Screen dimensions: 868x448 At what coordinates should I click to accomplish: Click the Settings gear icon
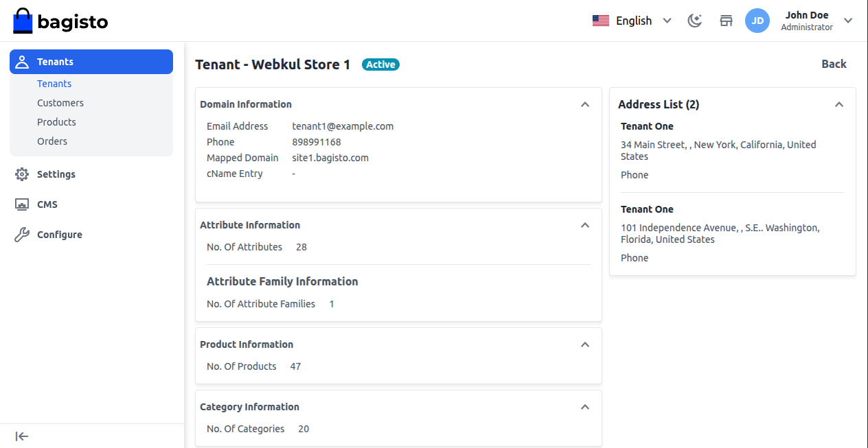point(22,174)
